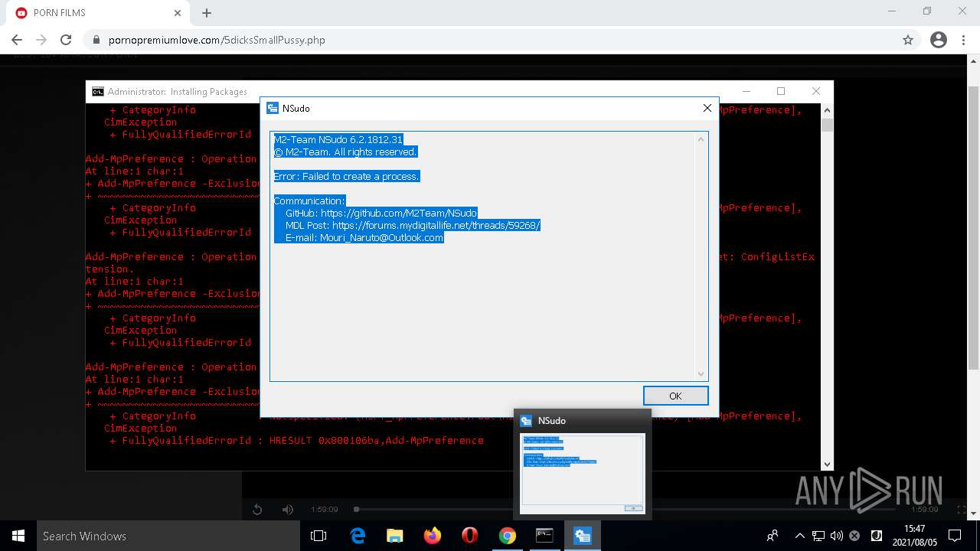Close the NSudo dialog window
The width and height of the screenshot is (980, 551).
(x=707, y=108)
